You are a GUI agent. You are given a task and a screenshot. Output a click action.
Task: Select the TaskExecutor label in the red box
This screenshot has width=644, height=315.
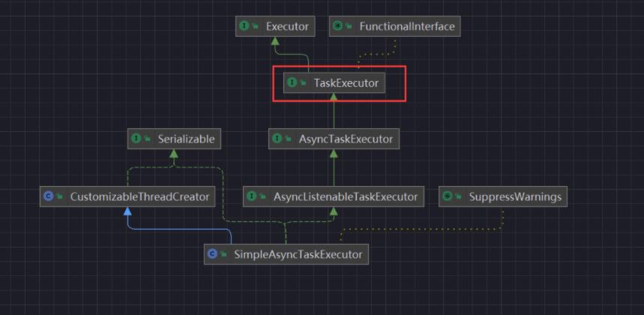point(346,82)
